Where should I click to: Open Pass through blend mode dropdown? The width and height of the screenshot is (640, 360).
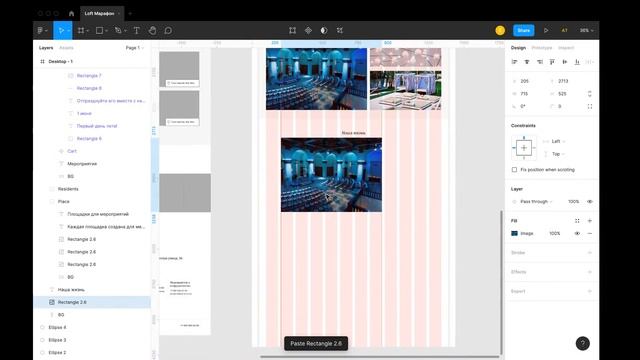536,202
